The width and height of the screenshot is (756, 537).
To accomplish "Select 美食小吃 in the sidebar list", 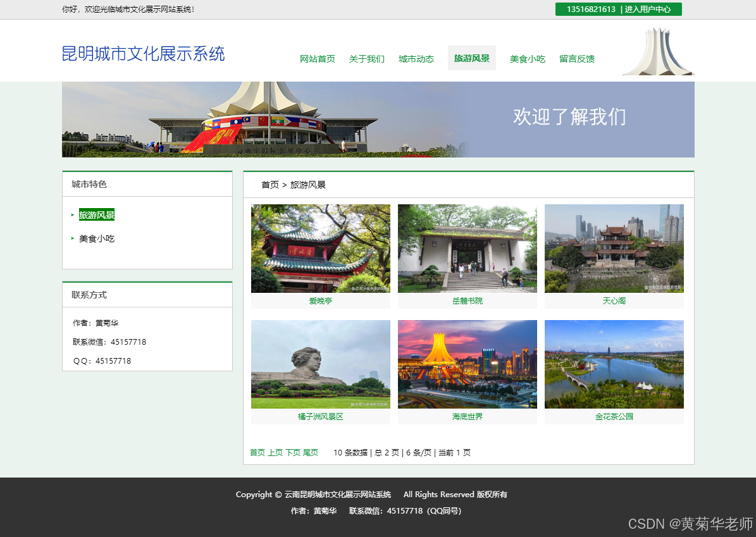I will (96, 238).
